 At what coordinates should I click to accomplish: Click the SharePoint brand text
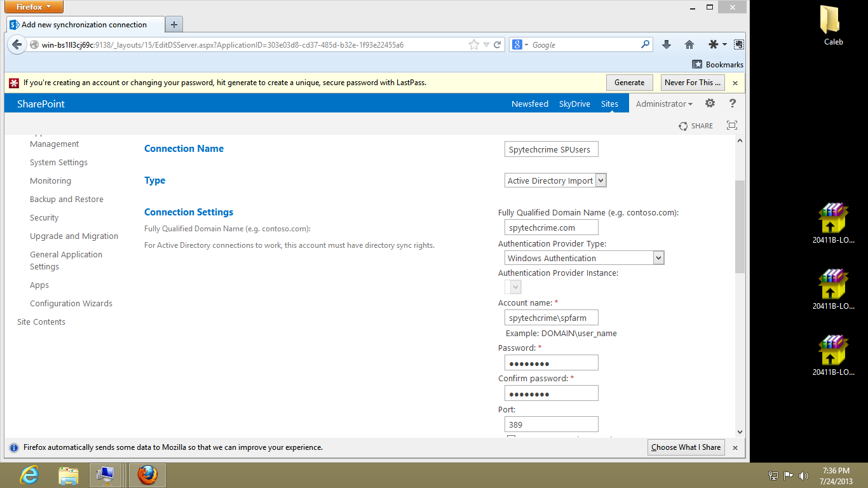click(41, 104)
